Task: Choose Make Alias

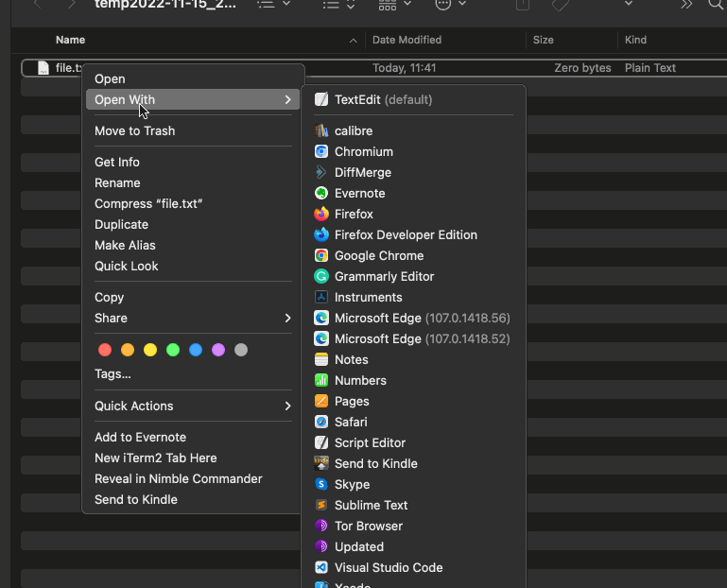Action: (193, 245)
